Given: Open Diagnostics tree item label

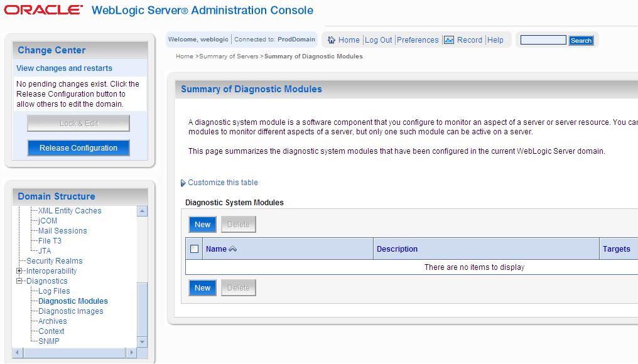Looking at the screenshot, I should (x=47, y=281).
